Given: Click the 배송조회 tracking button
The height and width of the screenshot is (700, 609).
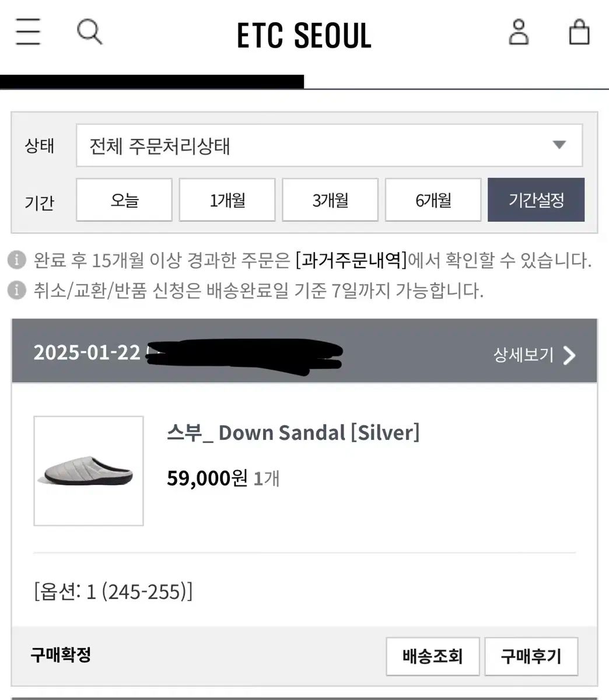Looking at the screenshot, I should tap(432, 656).
